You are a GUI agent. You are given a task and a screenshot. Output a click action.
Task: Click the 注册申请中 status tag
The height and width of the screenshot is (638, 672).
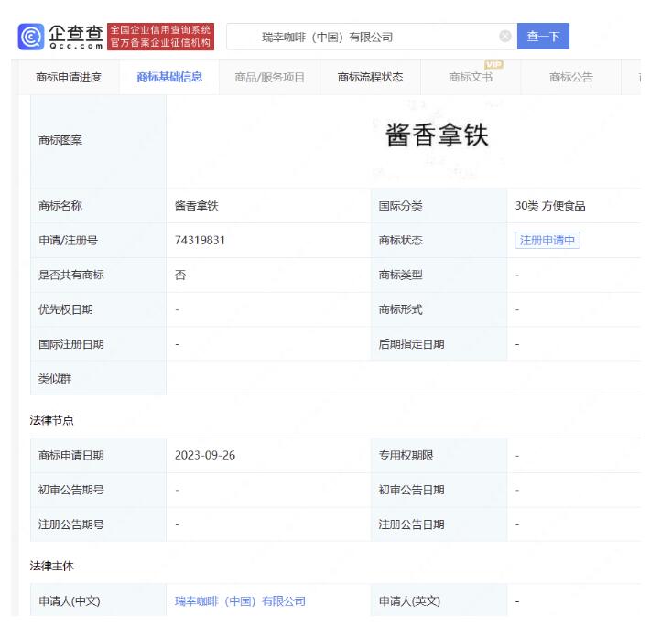pos(547,241)
